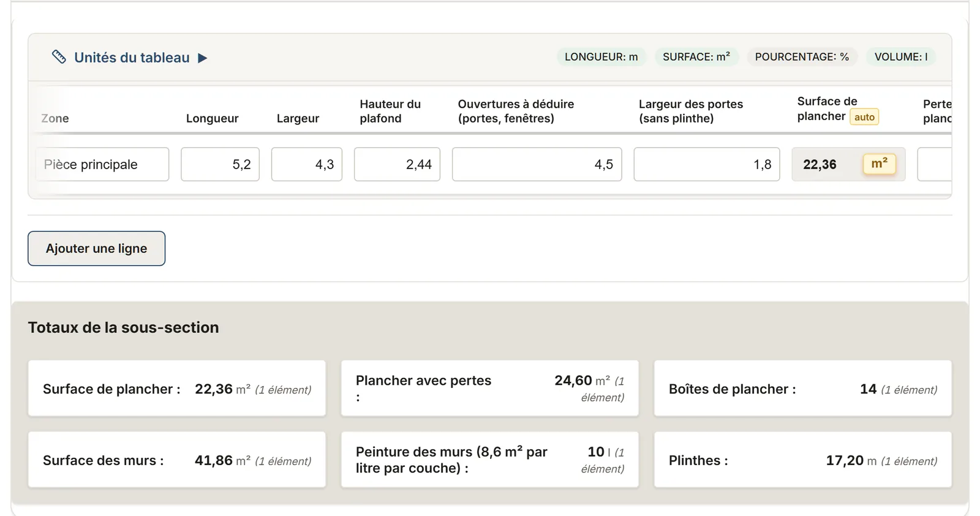This screenshot has width=980, height=516.
Task: Click the ruler icon beside Unités du tableau
Action: point(59,57)
